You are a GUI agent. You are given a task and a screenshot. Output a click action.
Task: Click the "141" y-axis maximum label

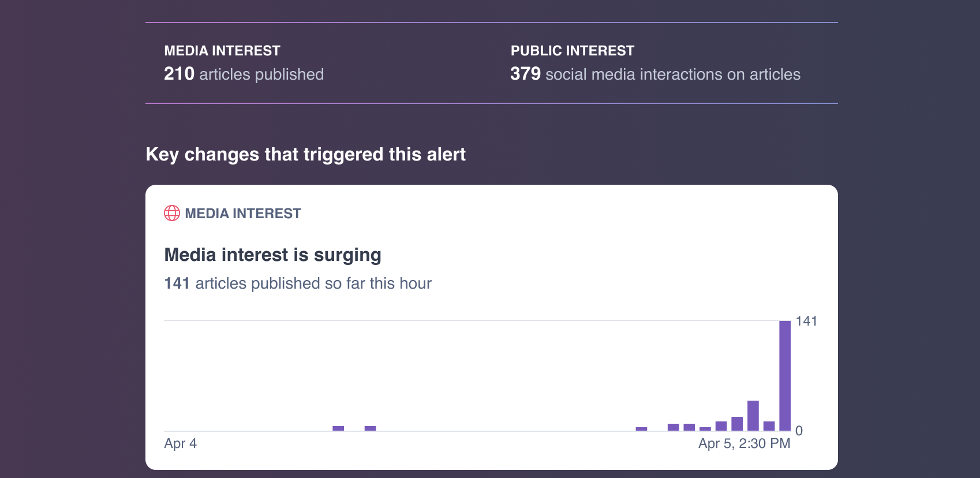(806, 321)
